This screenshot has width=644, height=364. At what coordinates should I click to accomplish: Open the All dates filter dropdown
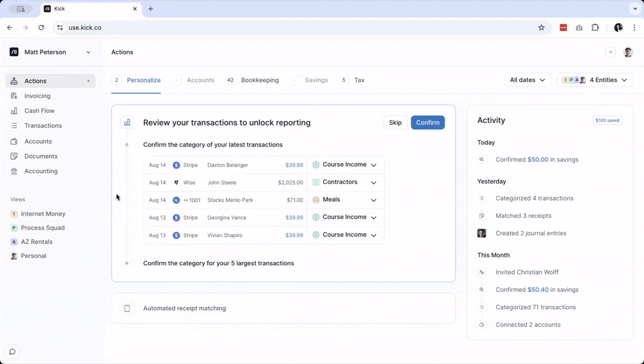[528, 80]
